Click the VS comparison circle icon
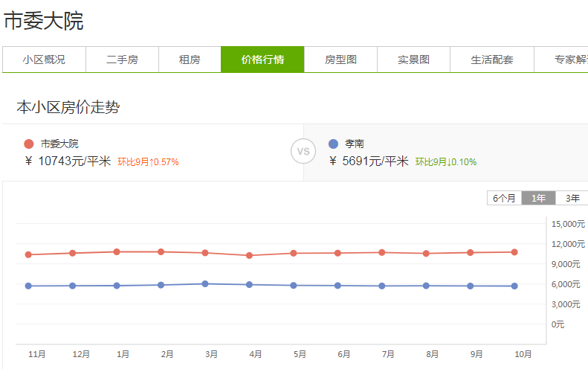Screen dimensions: 588x369 [303, 152]
